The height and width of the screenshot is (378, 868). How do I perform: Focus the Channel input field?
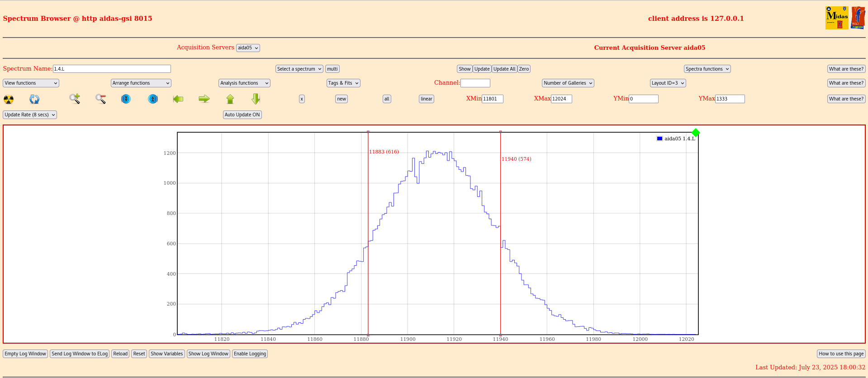point(475,83)
